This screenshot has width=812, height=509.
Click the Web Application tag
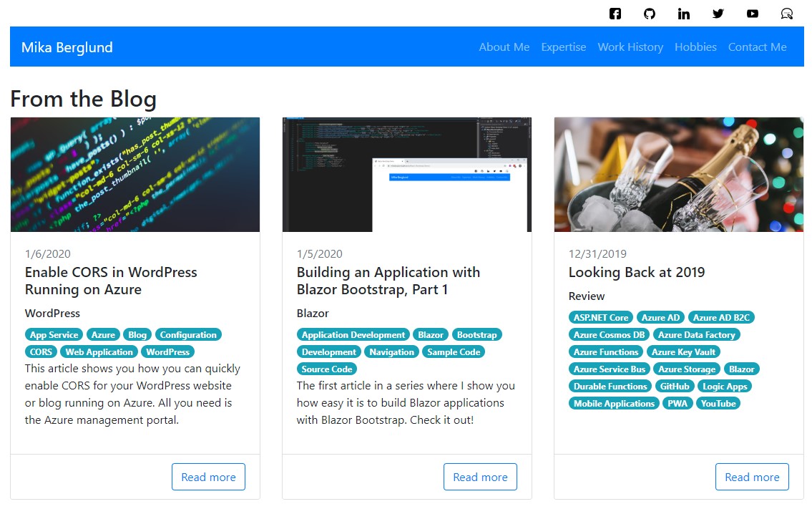(x=99, y=352)
